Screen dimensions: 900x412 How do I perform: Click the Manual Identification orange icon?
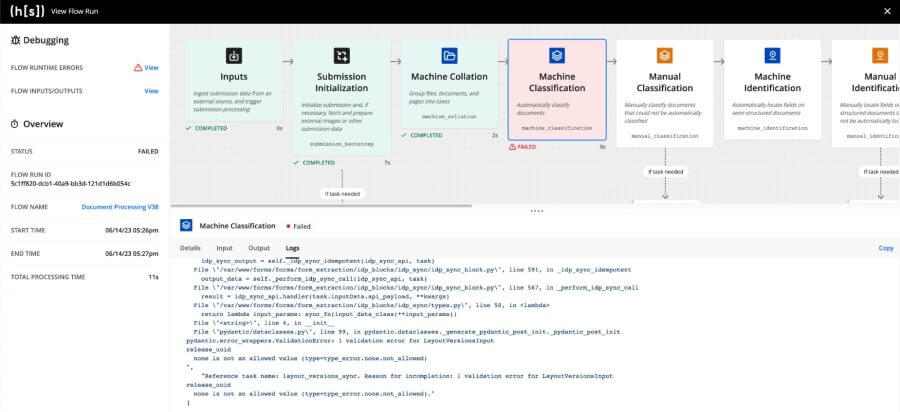[879, 56]
